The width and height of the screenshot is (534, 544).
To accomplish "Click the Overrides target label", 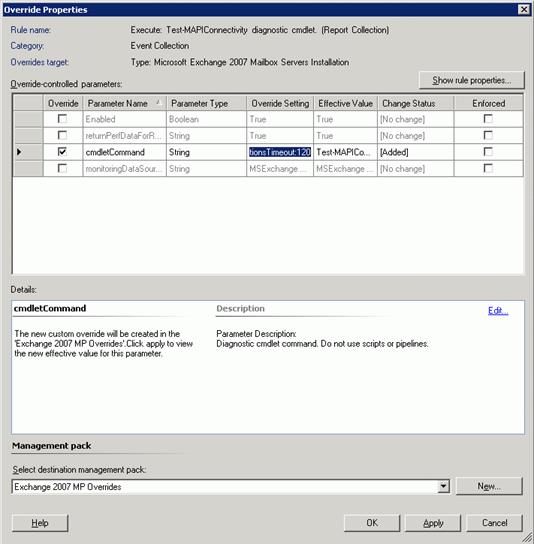I will click(x=40, y=62).
